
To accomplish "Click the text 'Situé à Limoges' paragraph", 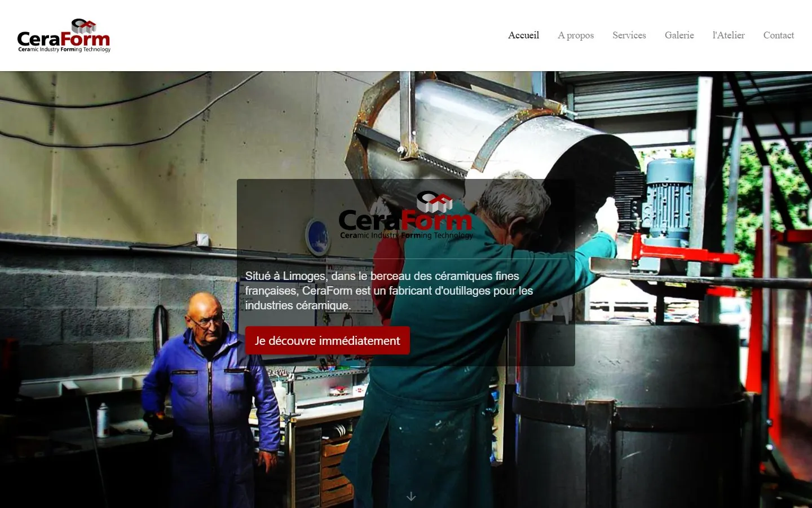I will click(389, 291).
